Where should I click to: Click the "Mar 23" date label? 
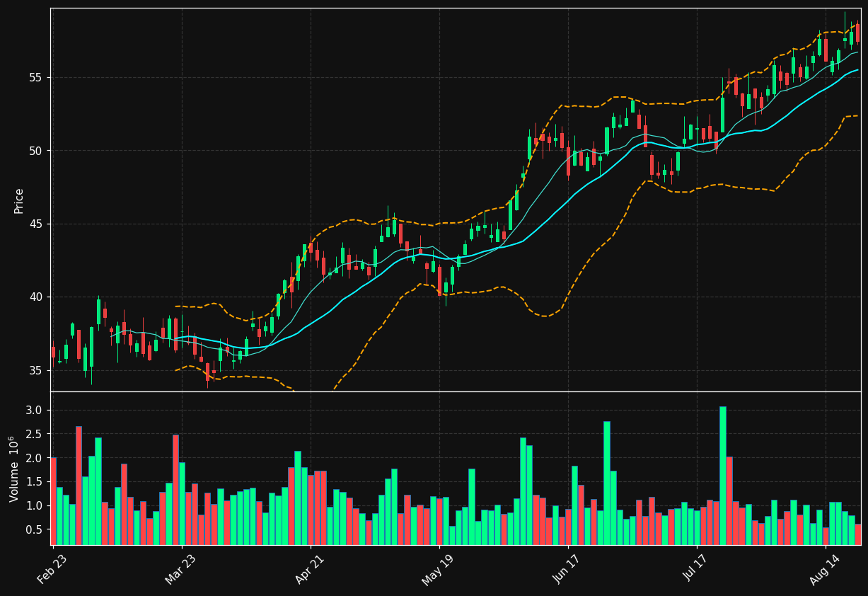pyautogui.click(x=181, y=568)
